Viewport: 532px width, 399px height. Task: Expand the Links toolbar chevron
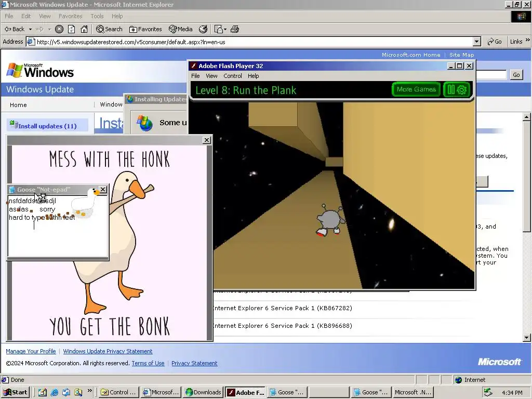click(x=528, y=41)
